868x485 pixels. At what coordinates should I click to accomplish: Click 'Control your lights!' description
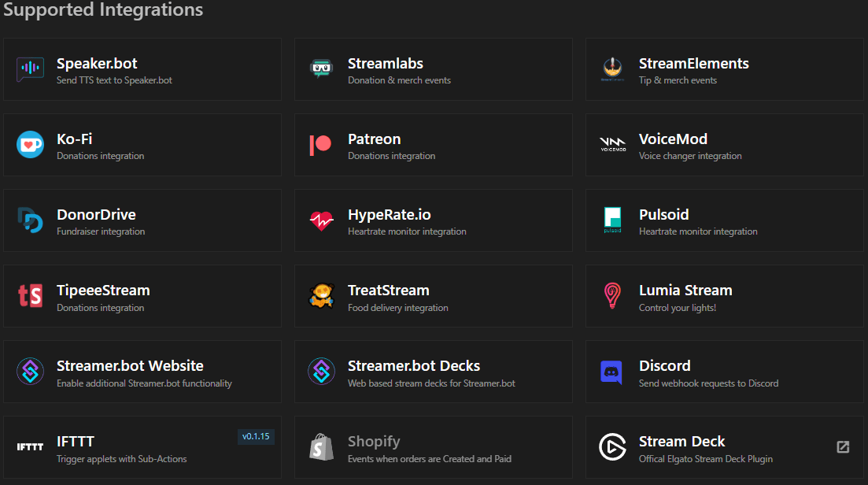coord(678,308)
